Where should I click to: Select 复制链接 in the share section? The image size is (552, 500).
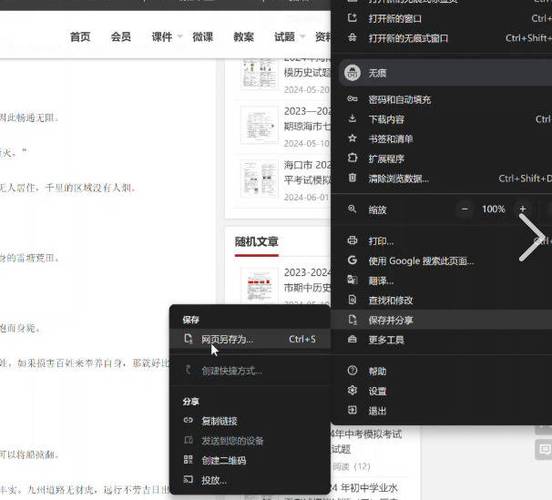[250, 421]
